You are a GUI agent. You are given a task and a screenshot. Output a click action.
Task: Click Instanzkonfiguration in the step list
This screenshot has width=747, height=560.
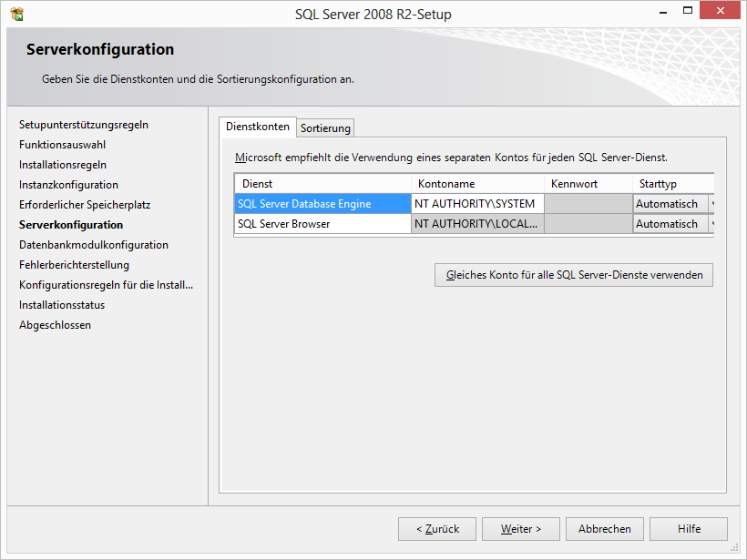tap(68, 185)
